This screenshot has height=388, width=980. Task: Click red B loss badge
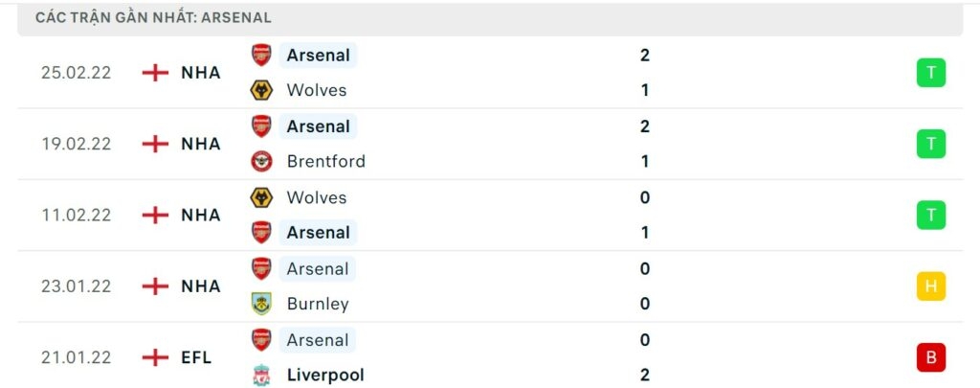(930, 357)
